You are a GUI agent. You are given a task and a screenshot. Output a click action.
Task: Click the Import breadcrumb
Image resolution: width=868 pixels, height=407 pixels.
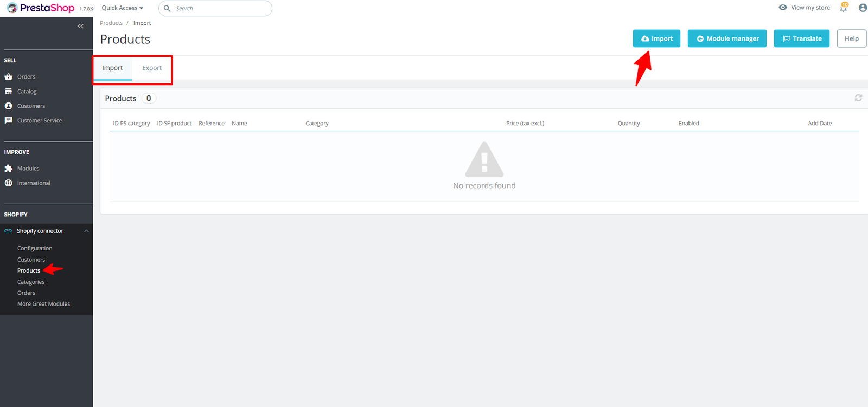[x=142, y=23]
